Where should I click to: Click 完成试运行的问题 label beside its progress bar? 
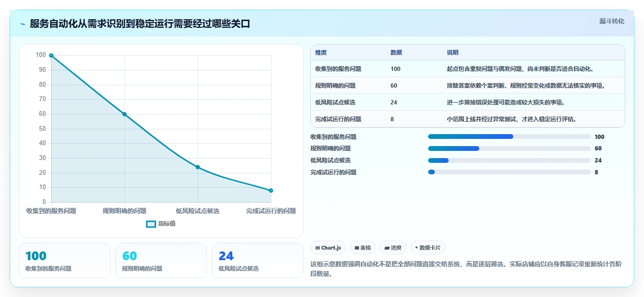point(334,172)
